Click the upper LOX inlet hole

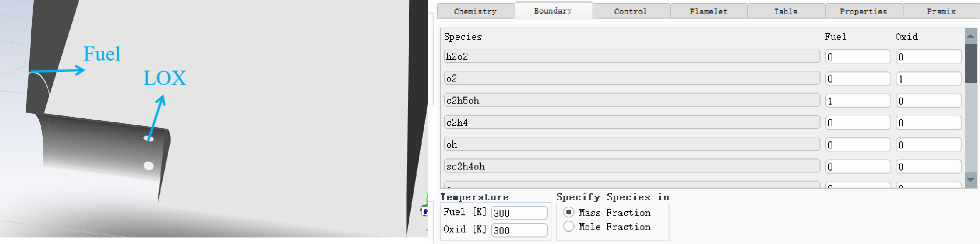(x=148, y=138)
